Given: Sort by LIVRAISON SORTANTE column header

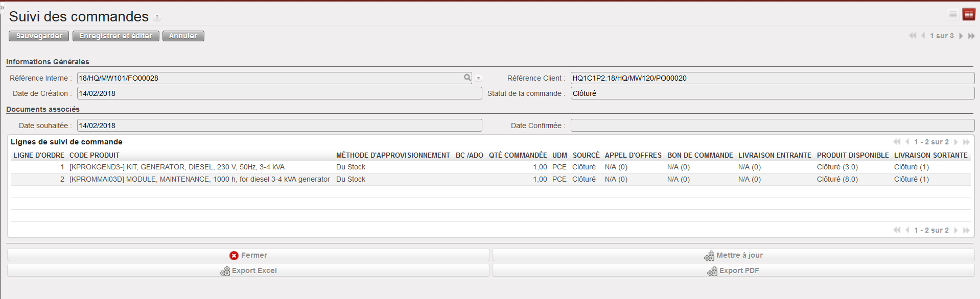Looking at the screenshot, I should (x=930, y=155).
